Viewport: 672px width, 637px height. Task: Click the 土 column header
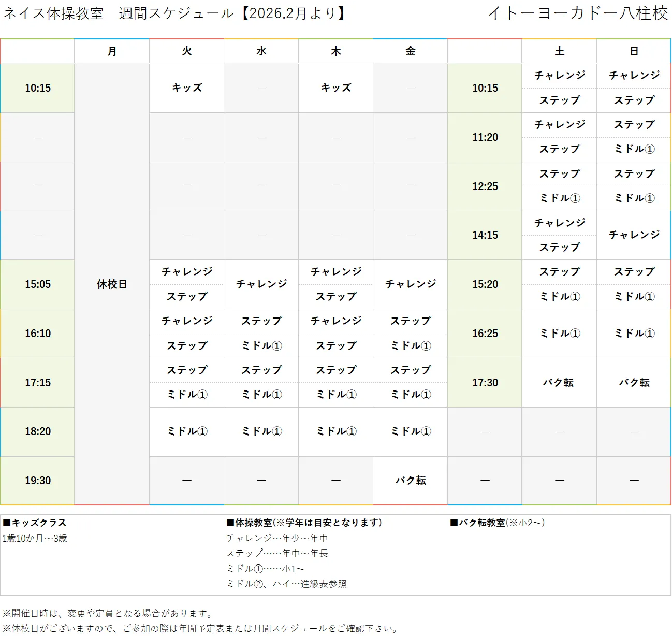coord(559,51)
